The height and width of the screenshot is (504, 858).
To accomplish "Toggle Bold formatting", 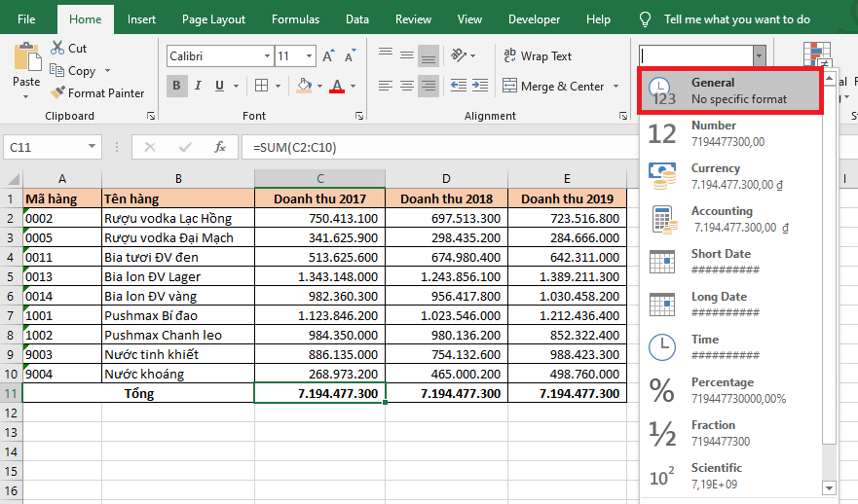I will point(177,87).
